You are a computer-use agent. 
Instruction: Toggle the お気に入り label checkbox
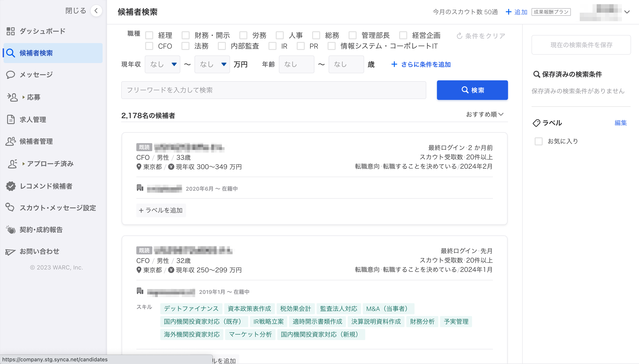[538, 141]
